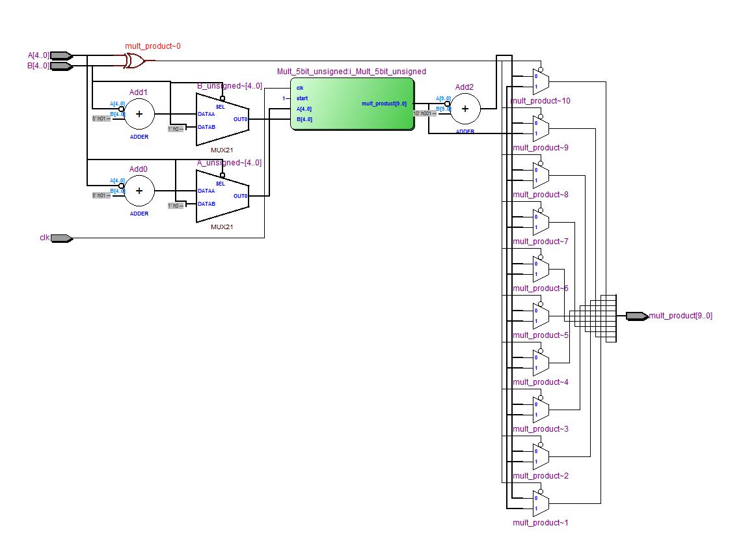Select the Add1 adder circle

point(139,114)
